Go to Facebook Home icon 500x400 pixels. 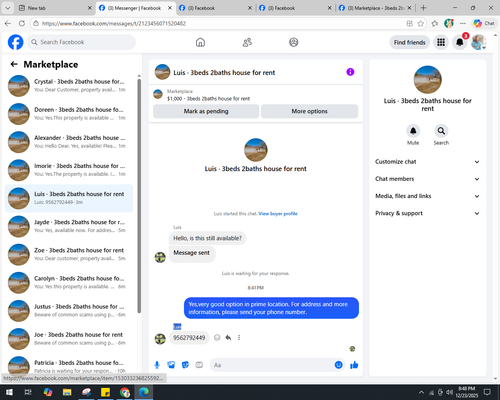[200, 42]
